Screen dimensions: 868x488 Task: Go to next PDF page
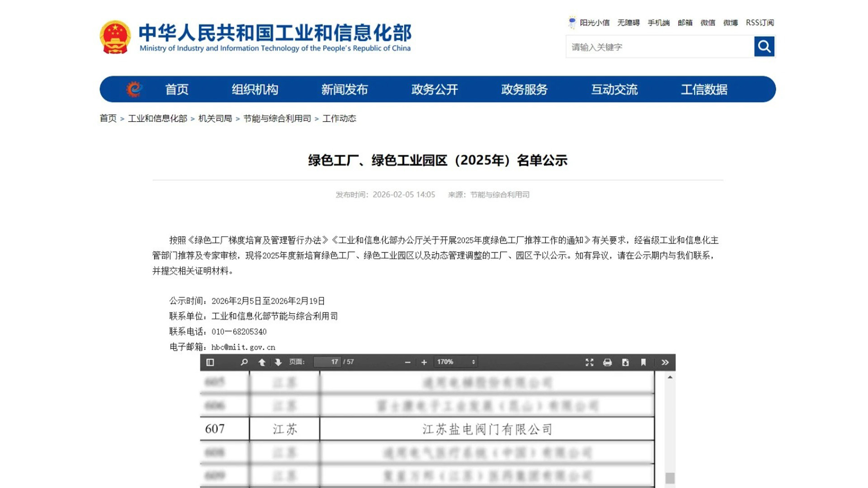278,362
